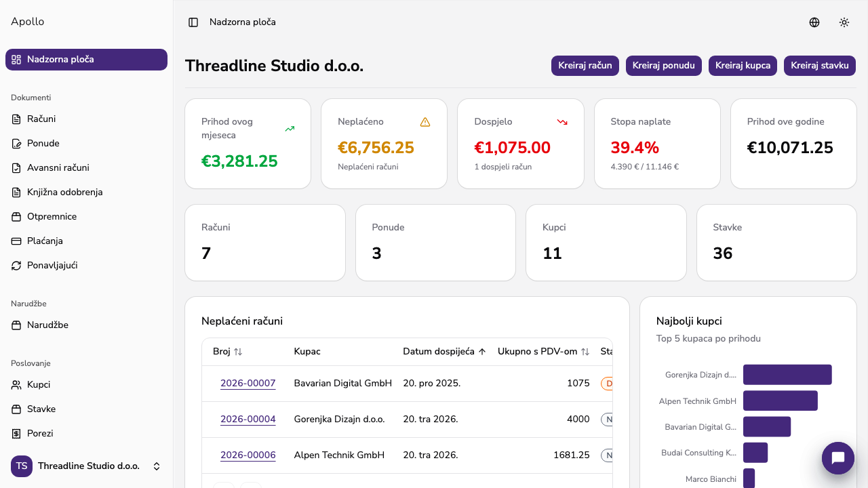Image resolution: width=868 pixels, height=488 pixels.
Task: Toggle the sidebar panel icon
Action: pyautogui.click(x=193, y=22)
